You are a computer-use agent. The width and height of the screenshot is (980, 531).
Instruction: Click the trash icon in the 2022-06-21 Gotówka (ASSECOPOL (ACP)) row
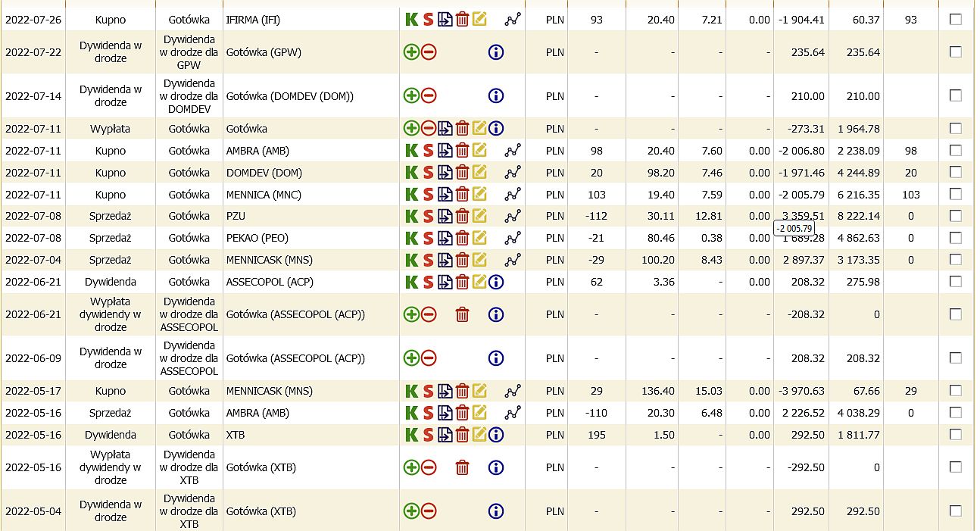coord(462,314)
